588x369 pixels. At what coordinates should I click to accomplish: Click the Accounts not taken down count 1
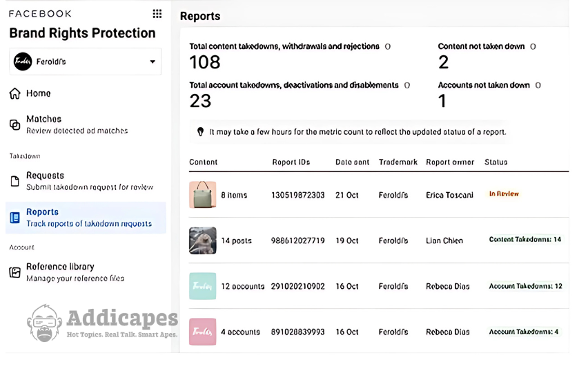pos(442,101)
